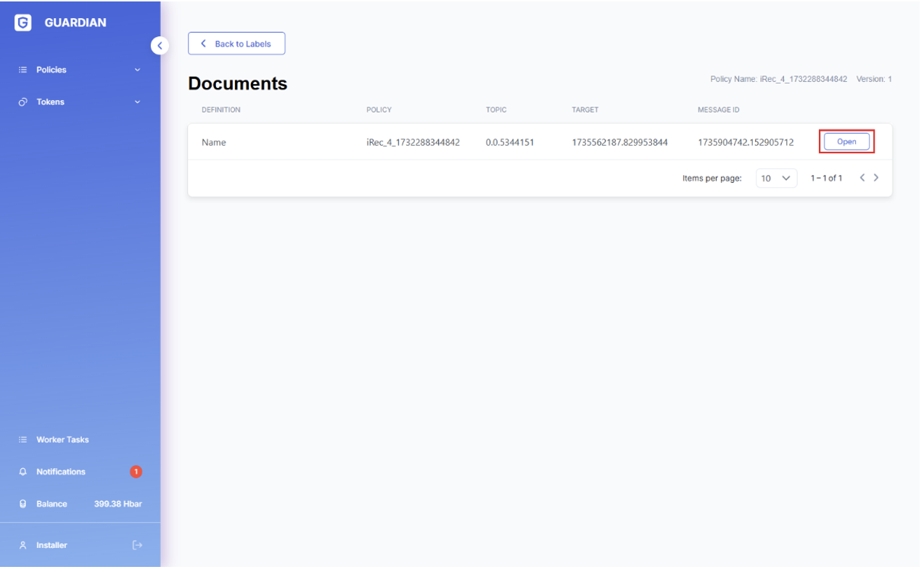Click the Installer user profile icon
924x572 pixels.
tap(23, 545)
